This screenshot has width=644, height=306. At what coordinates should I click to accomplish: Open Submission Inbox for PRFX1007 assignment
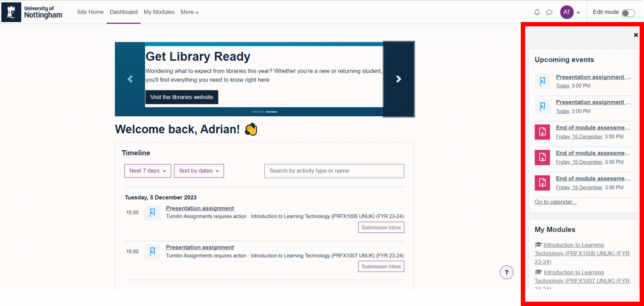(x=381, y=266)
